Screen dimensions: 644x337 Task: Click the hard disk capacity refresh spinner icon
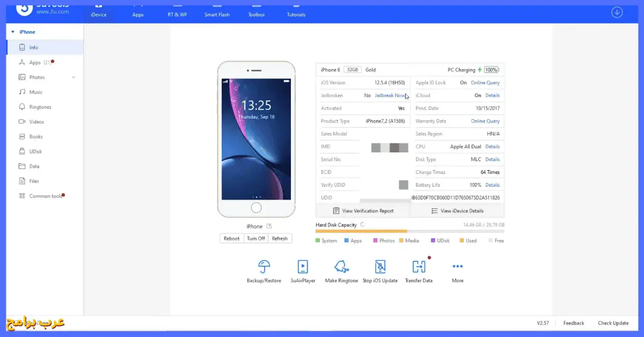tap(363, 225)
